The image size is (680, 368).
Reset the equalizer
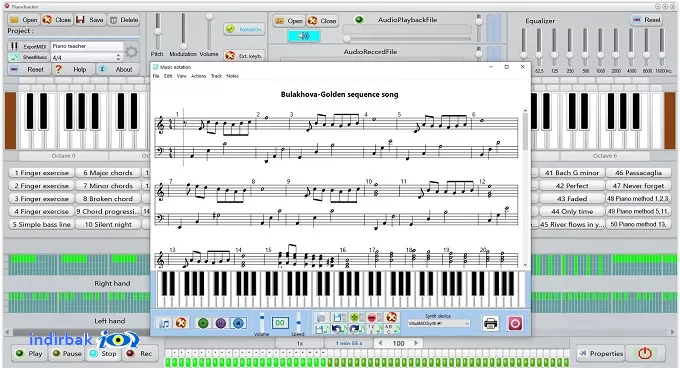pyautogui.click(x=647, y=20)
